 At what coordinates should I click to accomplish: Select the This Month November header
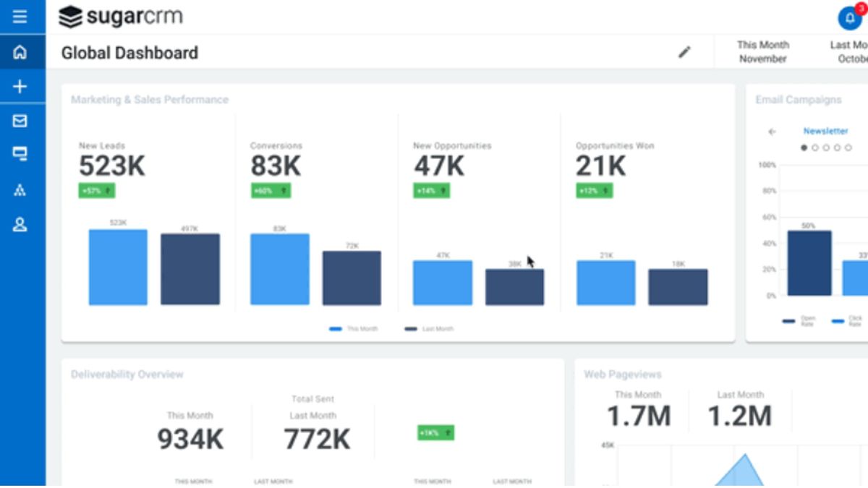point(762,51)
